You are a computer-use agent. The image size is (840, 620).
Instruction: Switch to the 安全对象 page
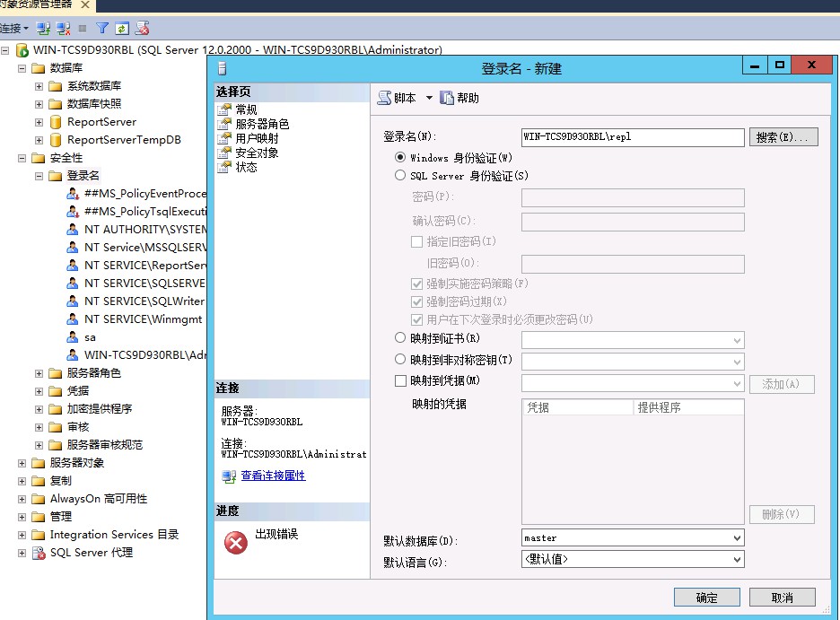coord(257,153)
